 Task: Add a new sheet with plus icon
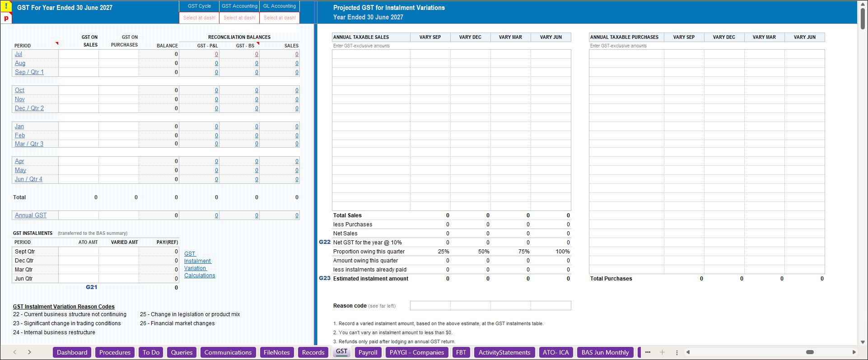tap(662, 352)
